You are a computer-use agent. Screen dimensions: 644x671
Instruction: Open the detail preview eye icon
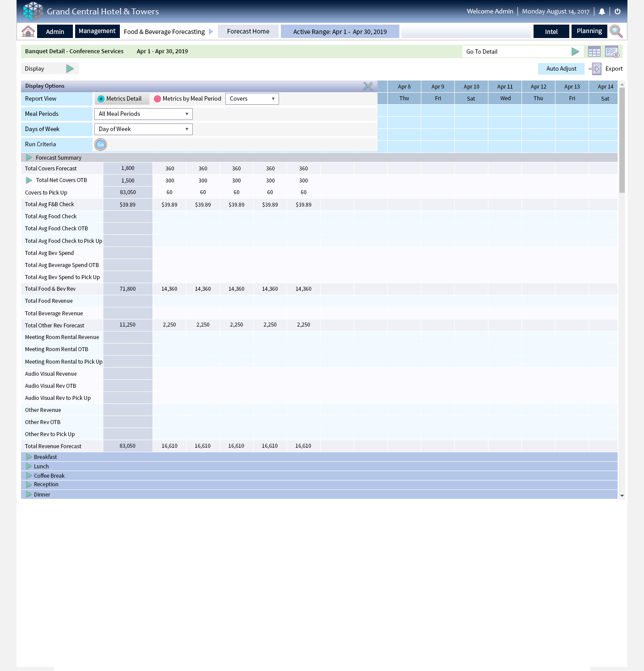612,52
